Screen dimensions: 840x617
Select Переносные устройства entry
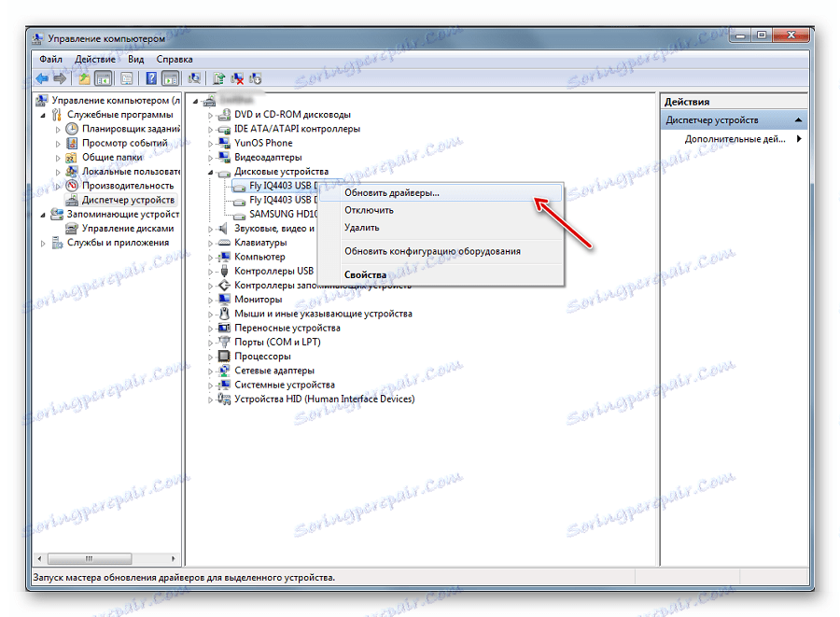point(287,328)
